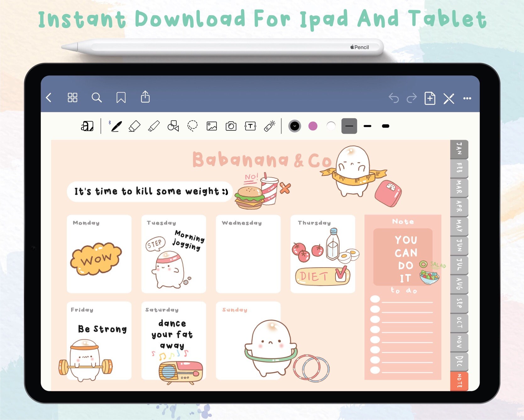Open the Camera tool
524x420 pixels.
231,126
